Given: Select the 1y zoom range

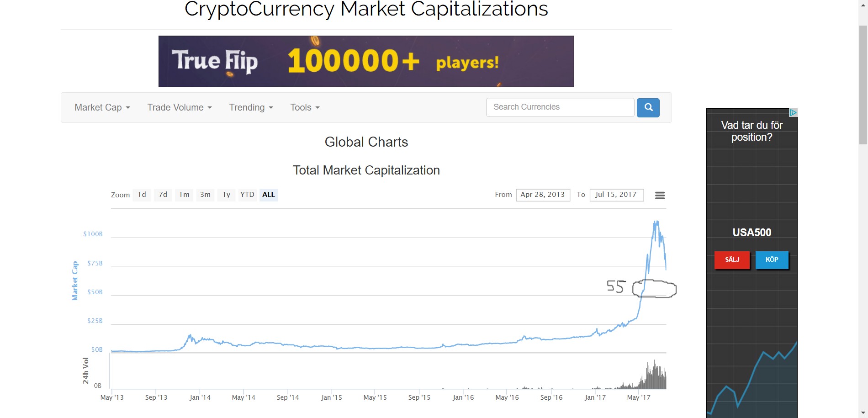Looking at the screenshot, I should click(x=227, y=195).
